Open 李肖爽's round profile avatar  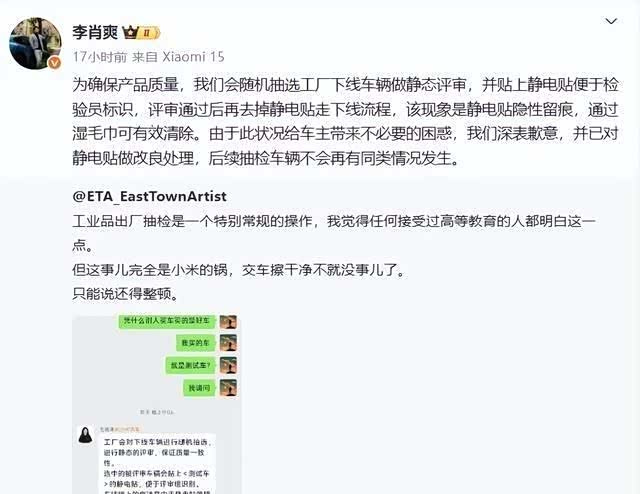pos(35,43)
